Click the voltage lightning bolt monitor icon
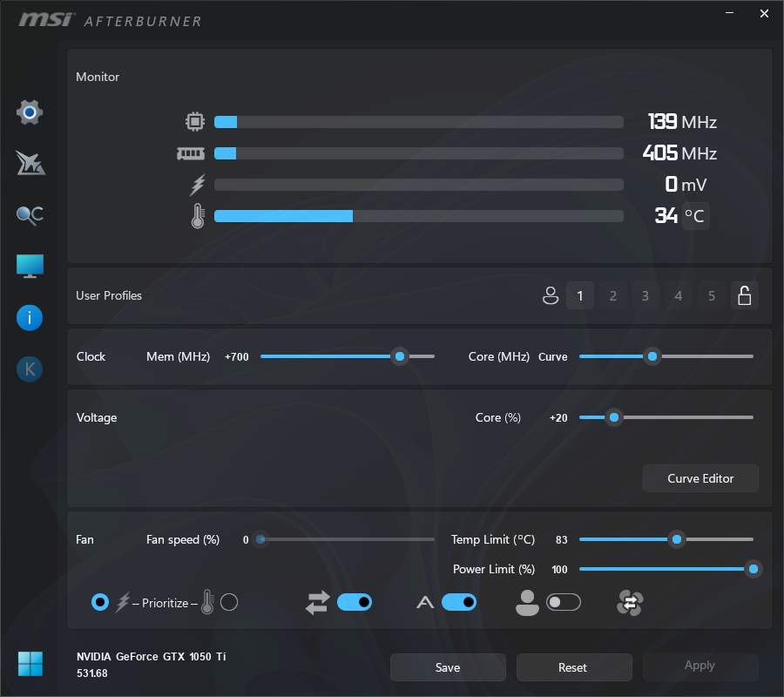The image size is (784, 697). coord(198,185)
